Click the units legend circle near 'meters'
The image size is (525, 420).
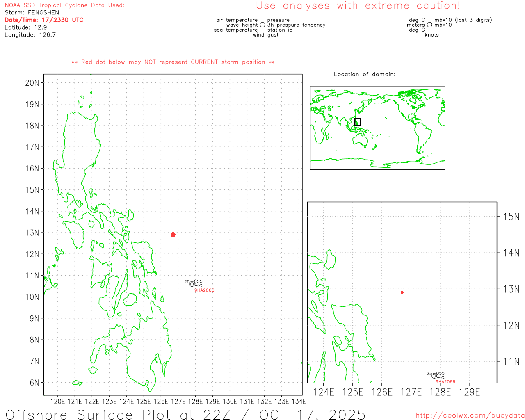(x=429, y=25)
